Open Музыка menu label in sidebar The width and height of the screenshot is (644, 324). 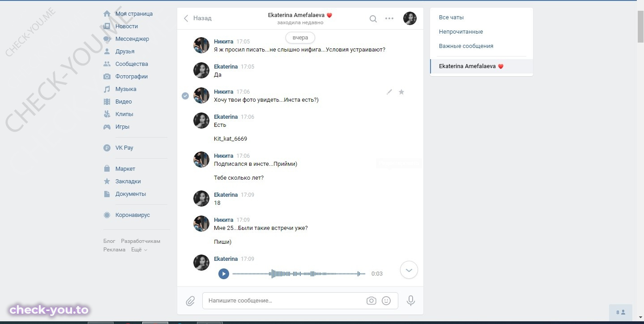[126, 89]
